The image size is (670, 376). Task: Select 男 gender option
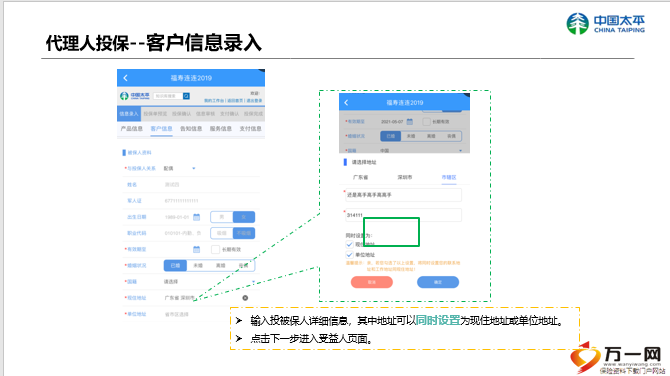pos(222,217)
